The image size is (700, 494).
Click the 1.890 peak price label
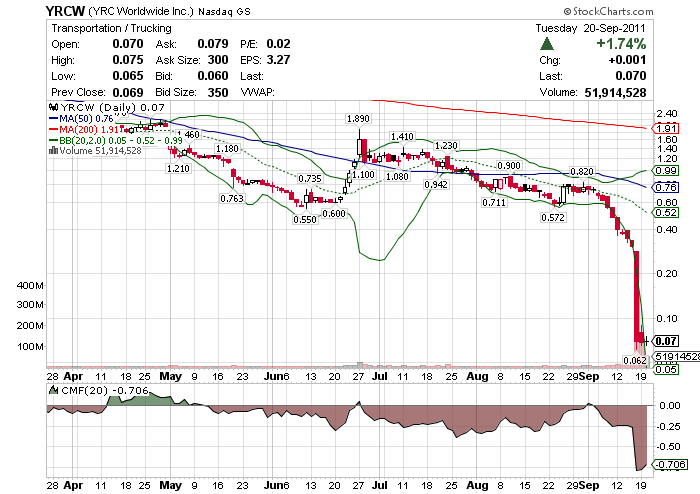359,119
